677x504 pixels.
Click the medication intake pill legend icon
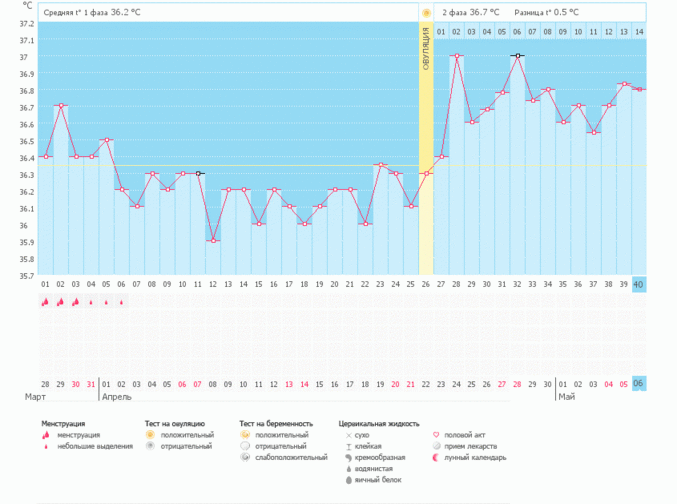point(435,446)
